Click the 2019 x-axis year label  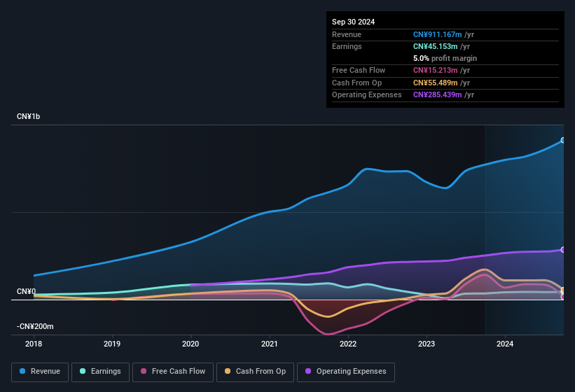[112, 344]
